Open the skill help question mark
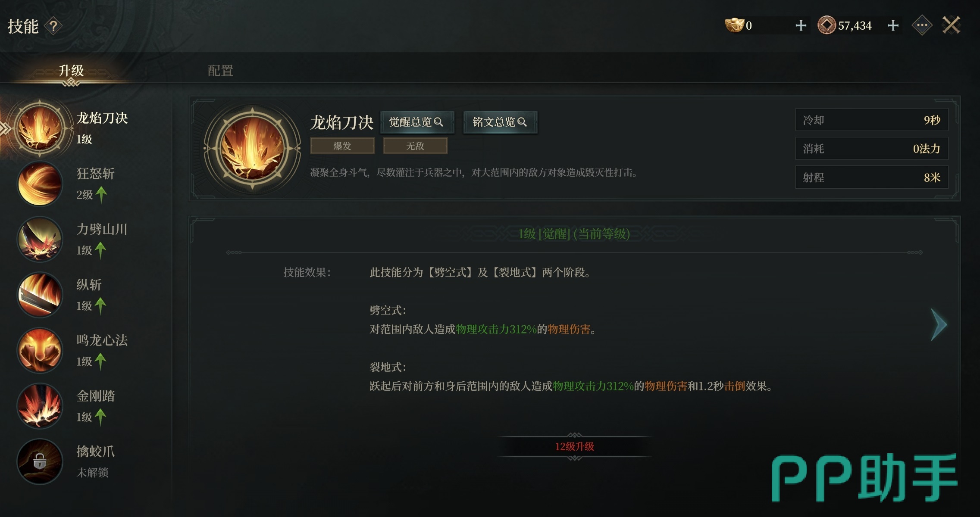 click(53, 26)
